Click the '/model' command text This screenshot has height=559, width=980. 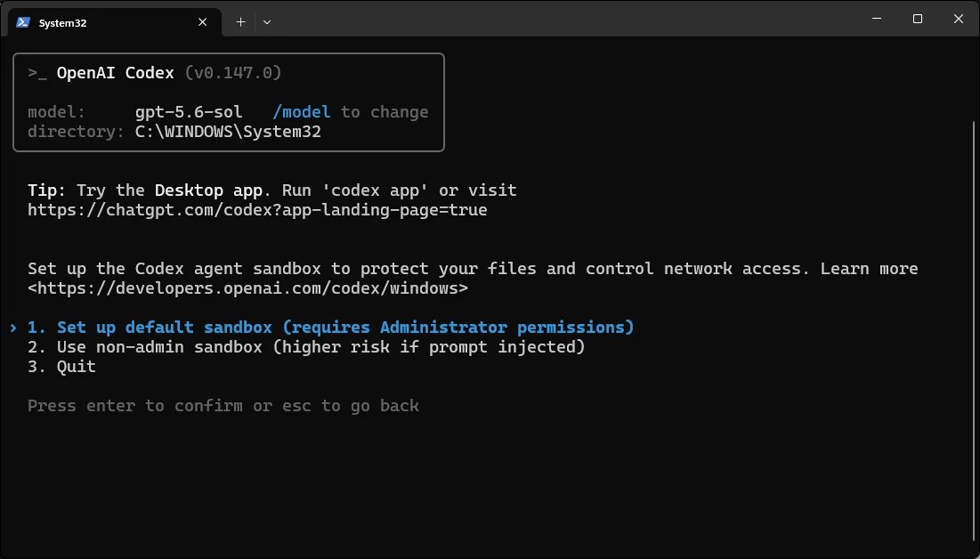(301, 112)
